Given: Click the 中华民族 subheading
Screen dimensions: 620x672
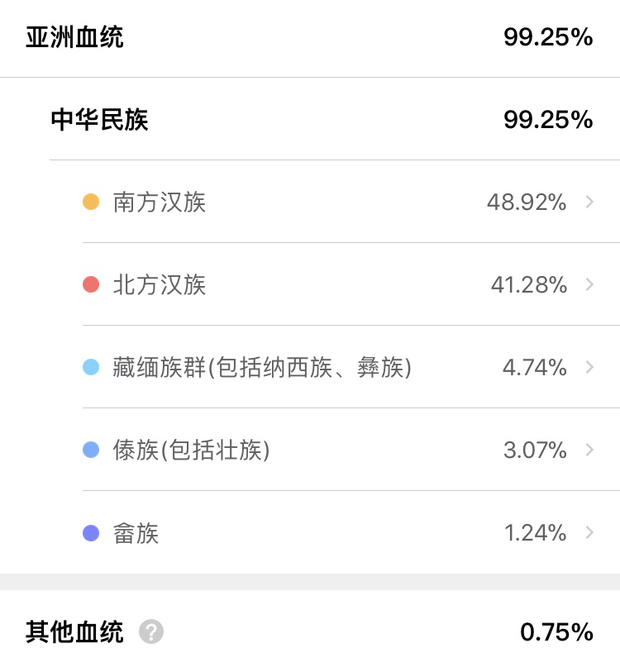Looking at the screenshot, I should coord(99,120).
